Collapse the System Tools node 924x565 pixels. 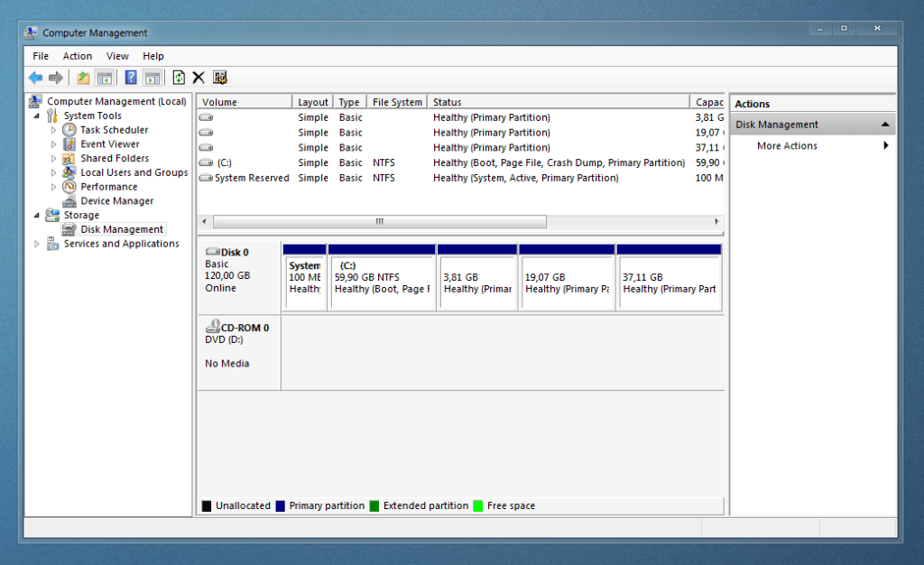click(x=37, y=116)
